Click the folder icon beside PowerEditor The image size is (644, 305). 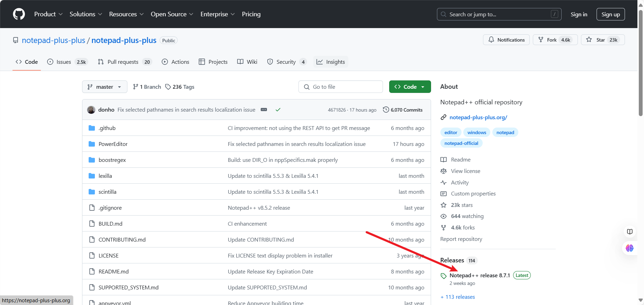tap(92, 144)
